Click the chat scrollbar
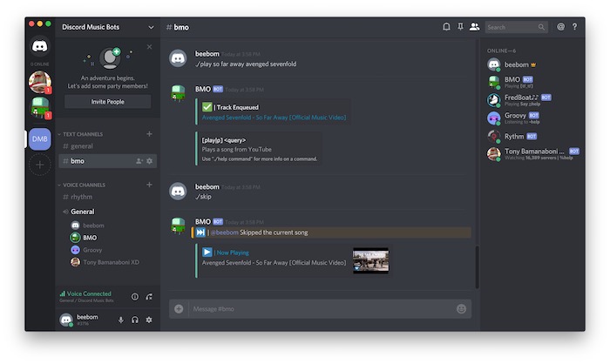The image size is (610, 364). point(477,267)
